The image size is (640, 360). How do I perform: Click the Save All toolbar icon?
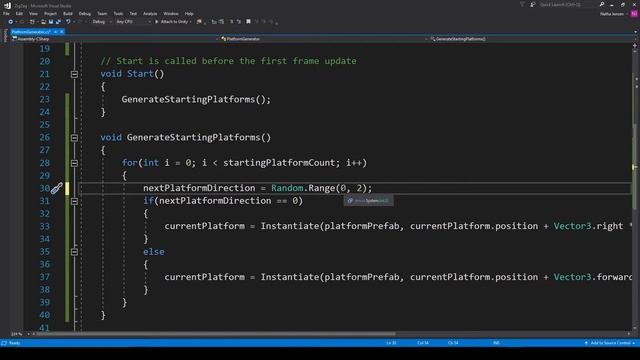tap(58, 22)
